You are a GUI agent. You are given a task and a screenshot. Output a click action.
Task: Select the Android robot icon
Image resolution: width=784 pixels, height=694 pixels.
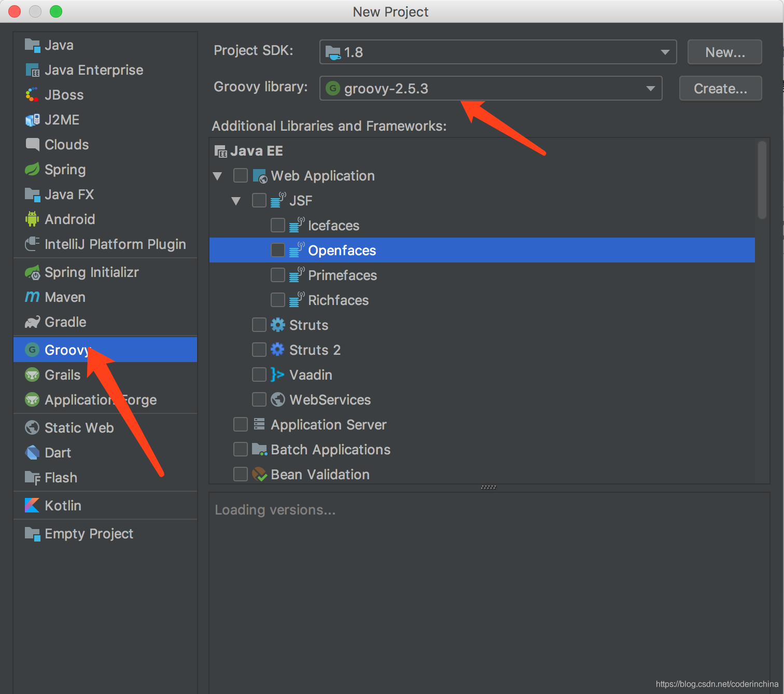coord(32,219)
